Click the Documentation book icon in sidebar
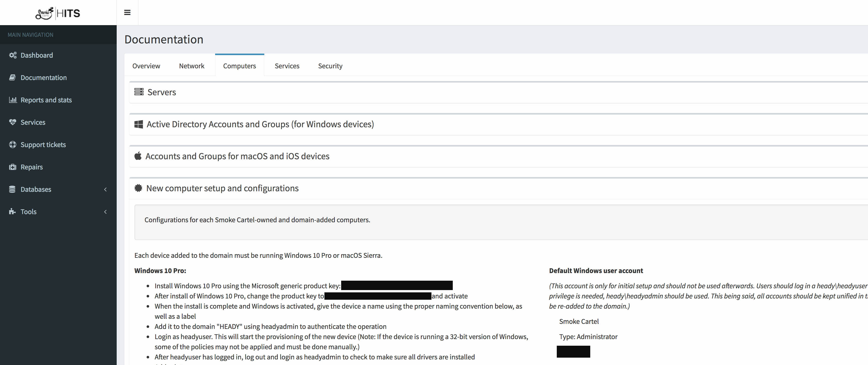This screenshot has height=365, width=868. coord(12,77)
